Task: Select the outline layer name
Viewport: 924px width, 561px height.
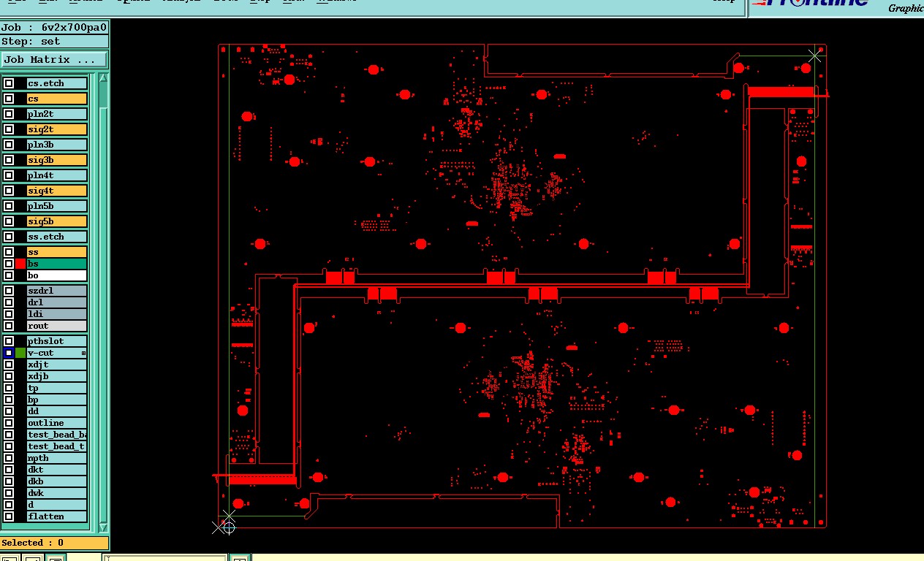Action: click(57, 423)
